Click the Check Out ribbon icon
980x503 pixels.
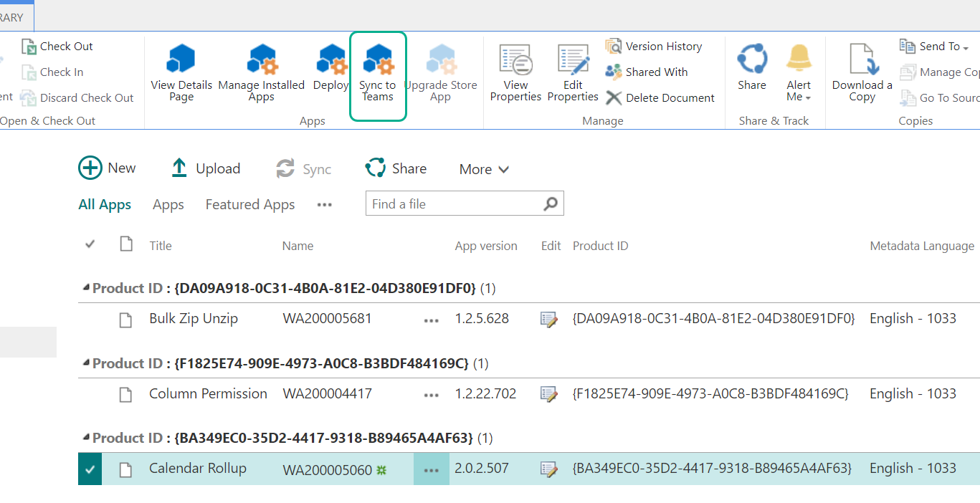[x=29, y=47]
